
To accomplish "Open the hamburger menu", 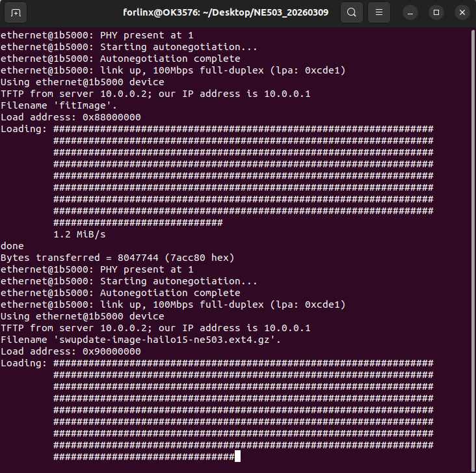I will point(379,12).
